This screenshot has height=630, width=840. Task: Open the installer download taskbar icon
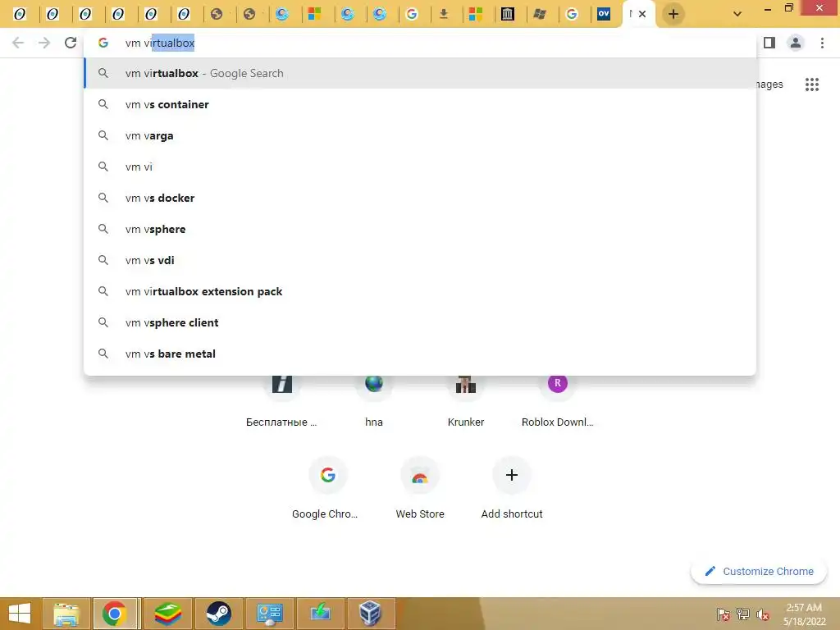coord(321,614)
